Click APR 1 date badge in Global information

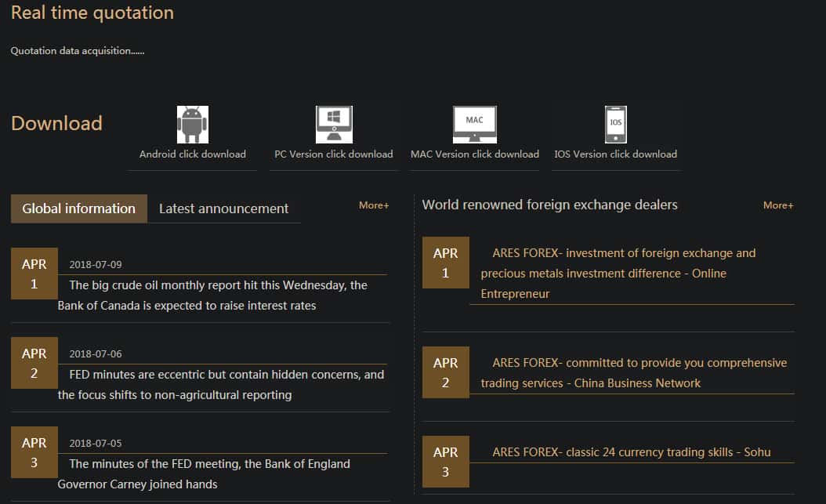[34, 274]
